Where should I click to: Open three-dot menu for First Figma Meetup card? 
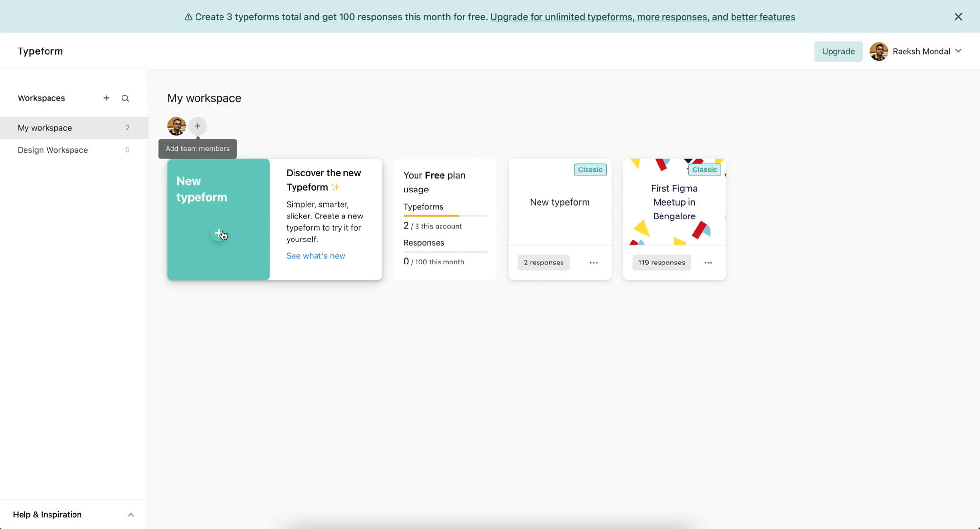click(x=708, y=263)
